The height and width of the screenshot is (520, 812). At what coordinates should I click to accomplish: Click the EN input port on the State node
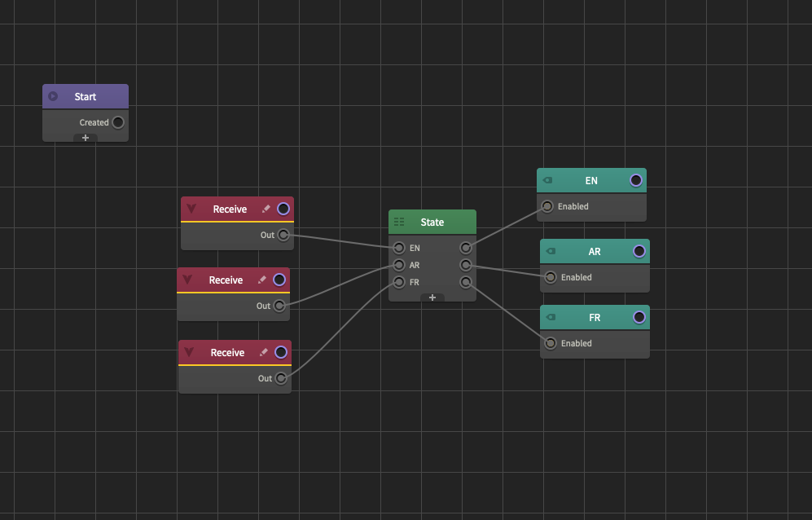tap(399, 248)
